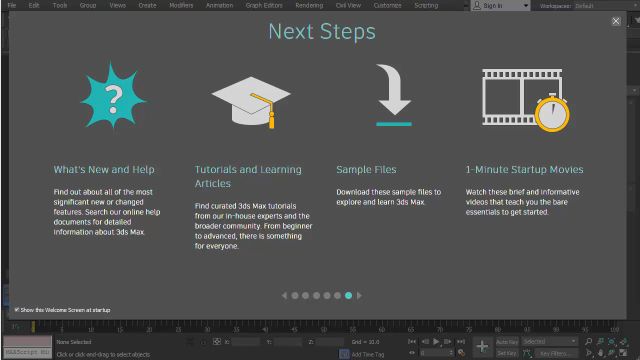Viewport: 640px width, 360px height.
Task: Open the Rendering menu
Action: click(309, 5)
